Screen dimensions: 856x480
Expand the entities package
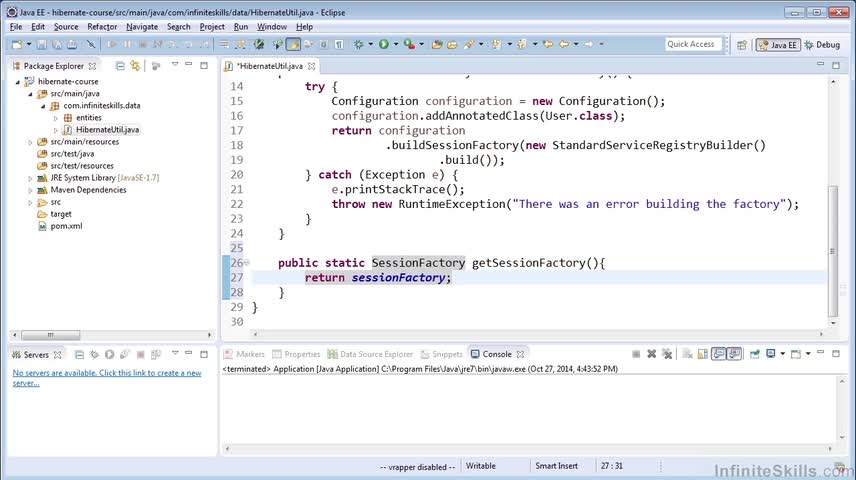pos(56,118)
